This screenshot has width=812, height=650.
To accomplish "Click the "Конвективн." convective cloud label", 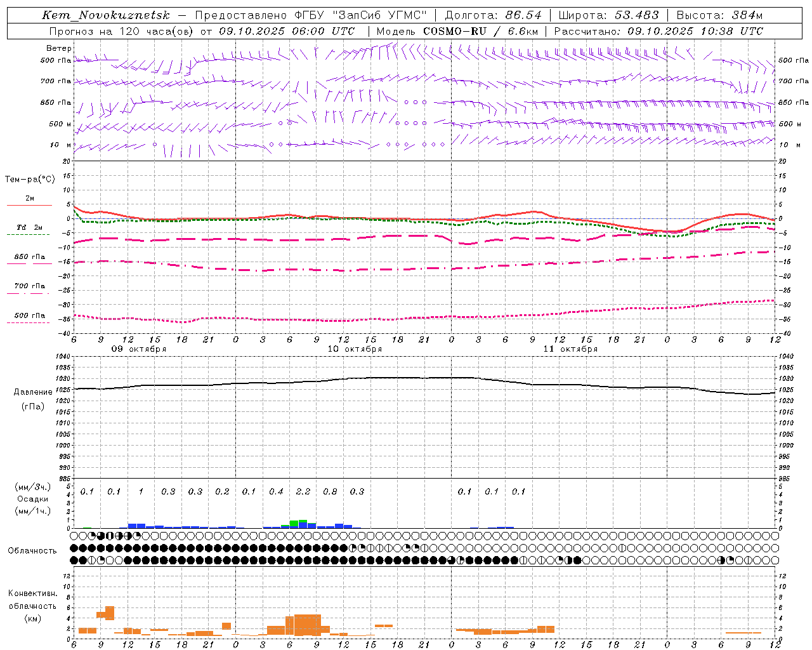I will 32,594.
